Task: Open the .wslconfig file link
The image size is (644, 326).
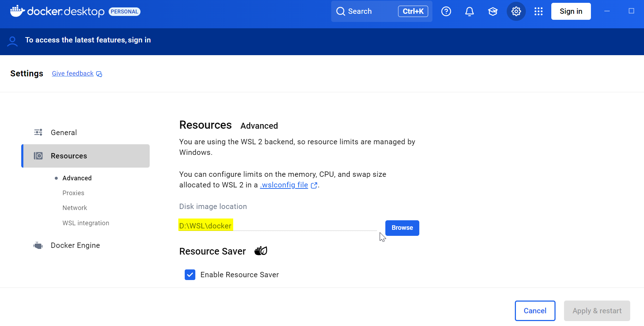Action: tap(284, 185)
